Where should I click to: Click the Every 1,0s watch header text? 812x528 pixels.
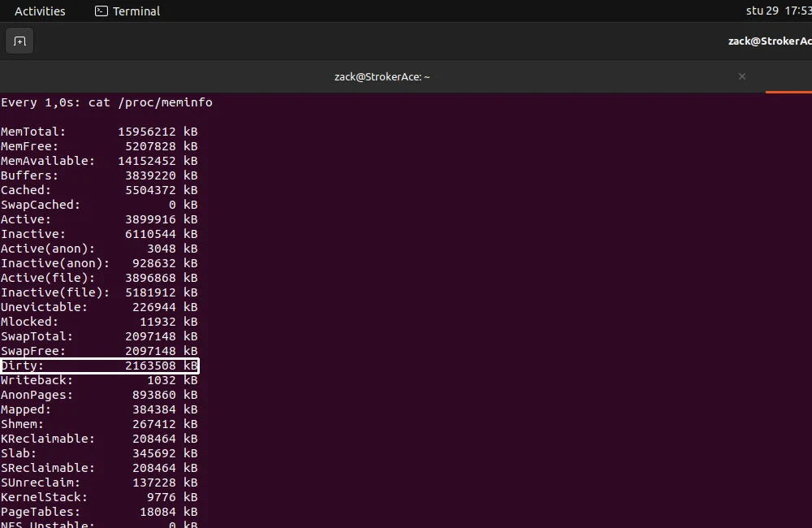(x=106, y=102)
